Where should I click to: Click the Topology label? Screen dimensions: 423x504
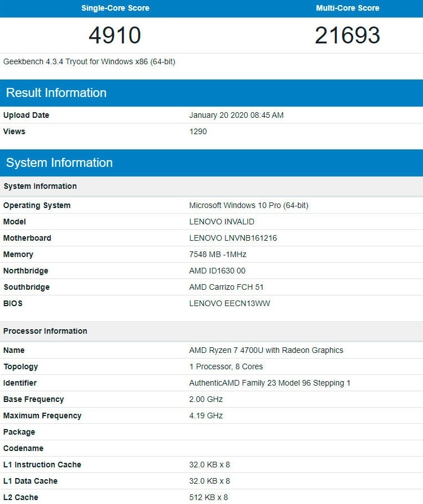point(21,367)
